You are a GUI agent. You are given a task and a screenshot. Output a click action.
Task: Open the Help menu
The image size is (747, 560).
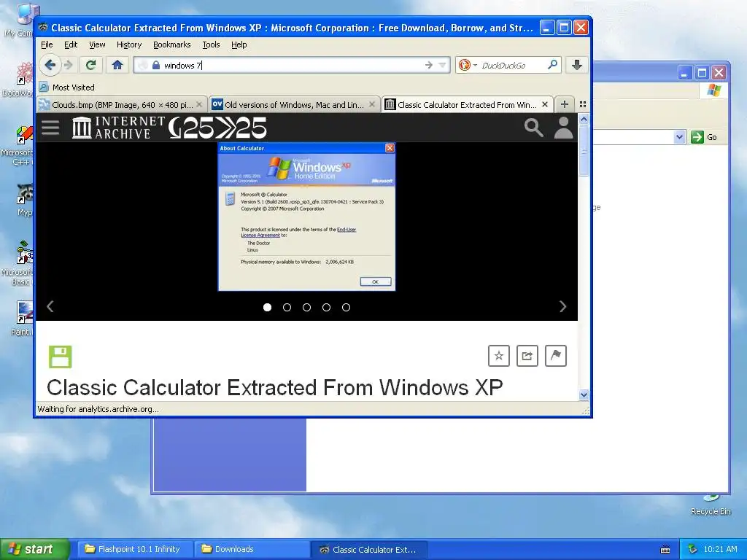click(239, 44)
